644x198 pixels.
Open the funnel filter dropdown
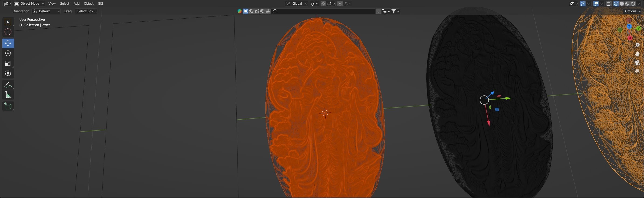pyautogui.click(x=395, y=11)
